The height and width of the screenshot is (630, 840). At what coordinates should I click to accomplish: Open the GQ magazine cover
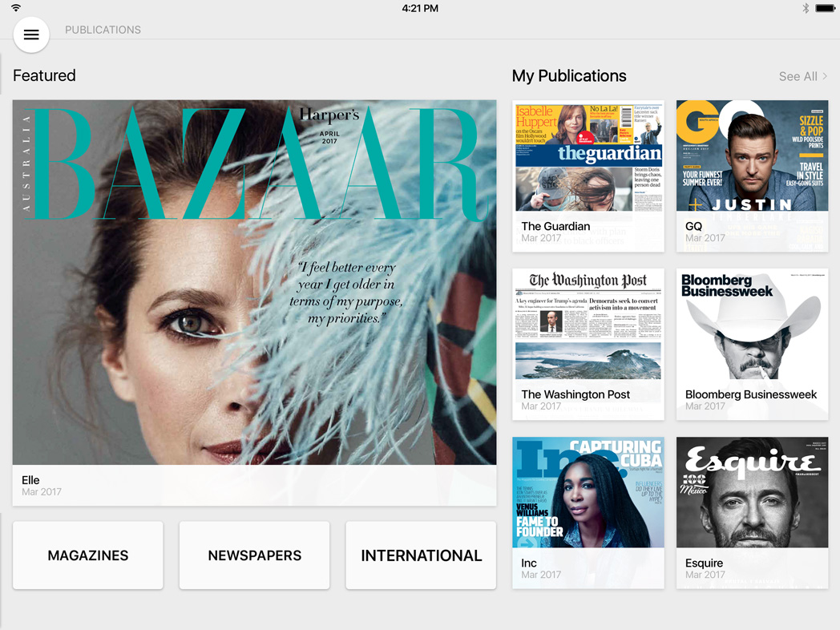point(752,176)
